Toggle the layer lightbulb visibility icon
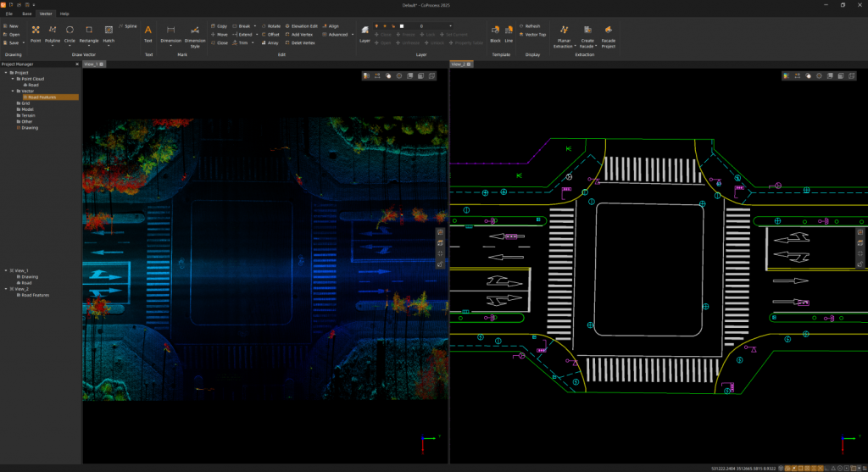 pyautogui.click(x=377, y=26)
